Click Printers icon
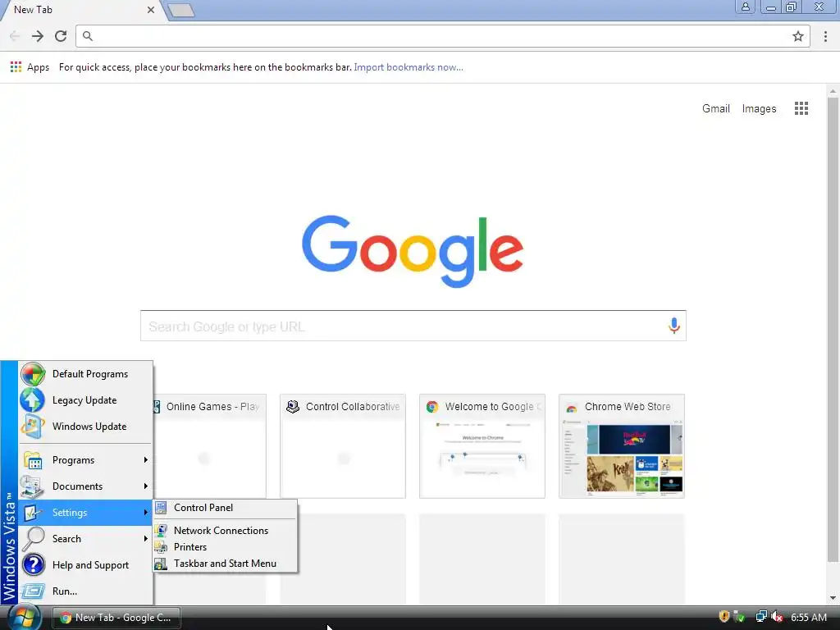840x630 pixels. tap(161, 547)
